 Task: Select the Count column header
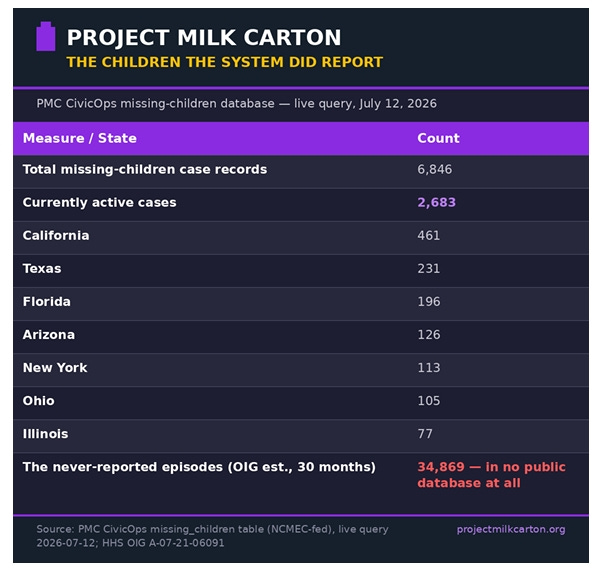(438, 138)
